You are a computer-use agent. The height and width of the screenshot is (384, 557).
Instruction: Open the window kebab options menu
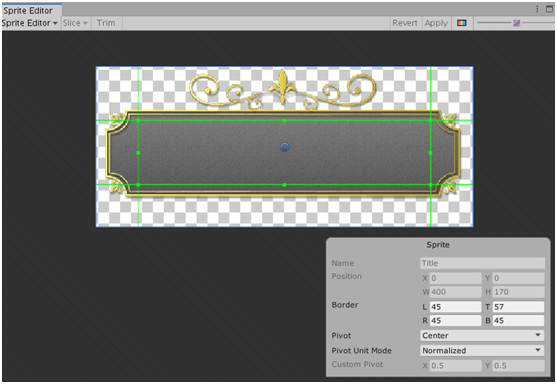(x=537, y=9)
